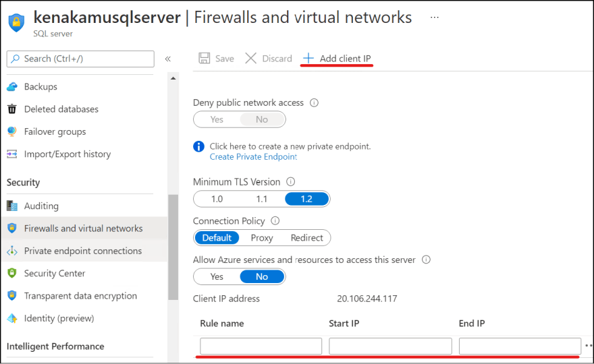
Task: Click the Discard button label
Action: (277, 59)
